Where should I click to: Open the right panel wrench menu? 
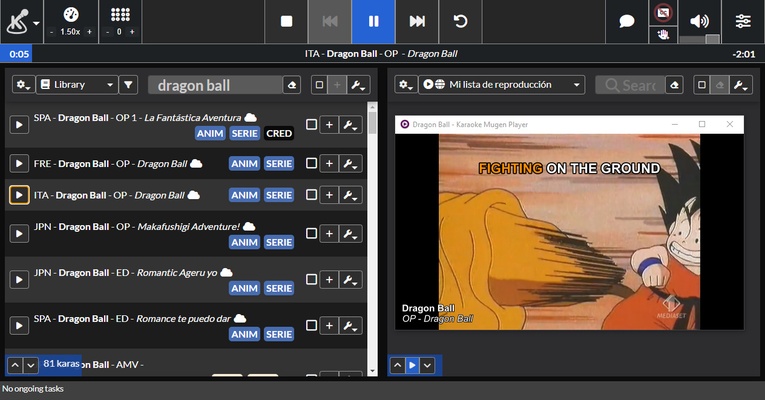click(x=741, y=85)
